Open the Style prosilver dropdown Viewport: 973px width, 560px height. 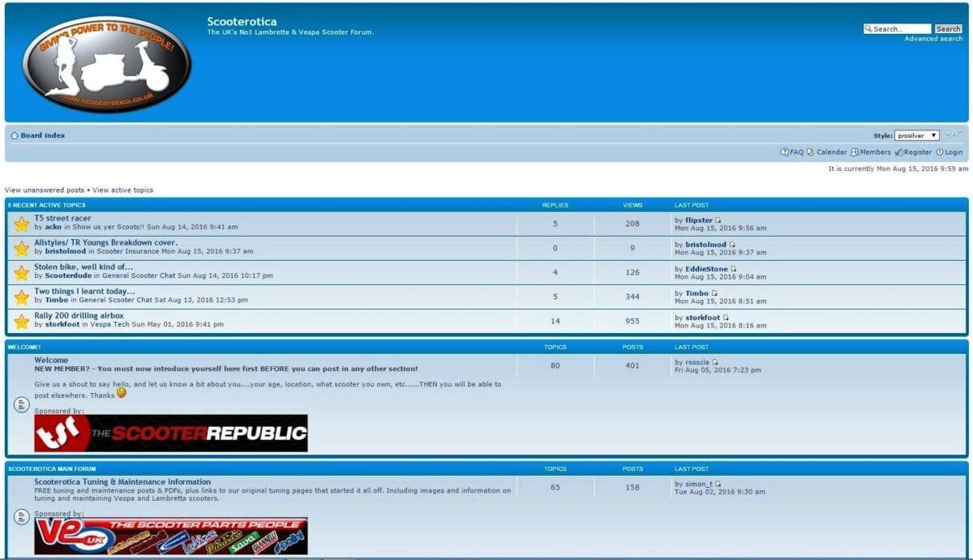pos(917,135)
